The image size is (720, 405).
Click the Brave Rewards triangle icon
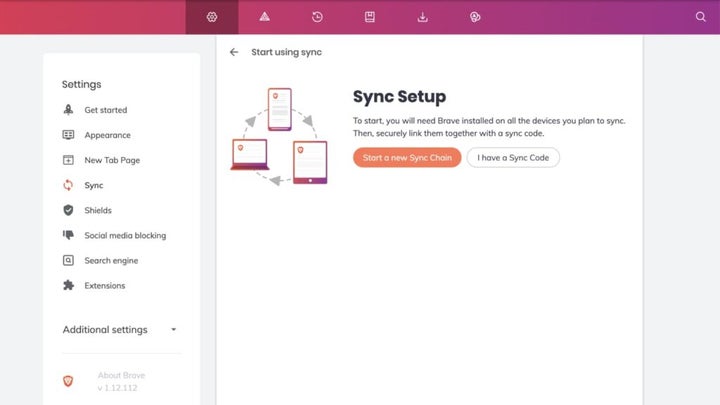(x=264, y=17)
